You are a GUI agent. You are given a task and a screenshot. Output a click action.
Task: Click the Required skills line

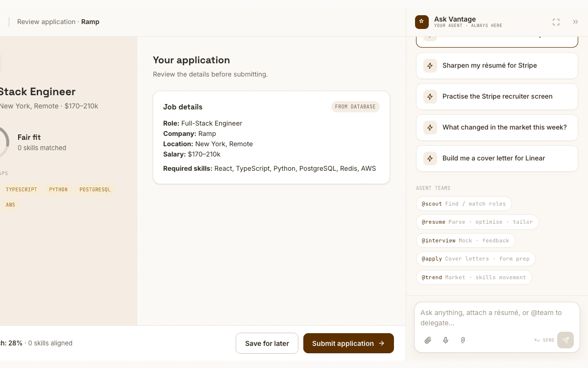point(269,168)
